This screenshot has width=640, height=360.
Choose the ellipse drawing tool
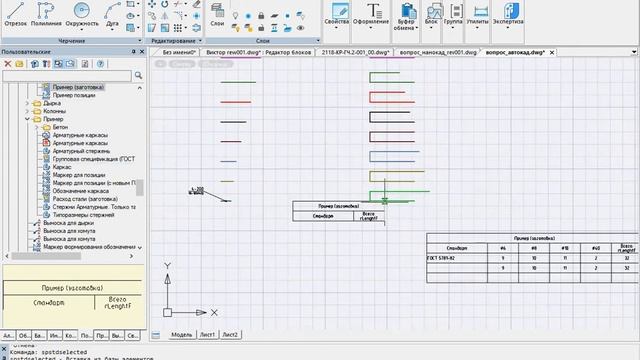[x=131, y=16]
